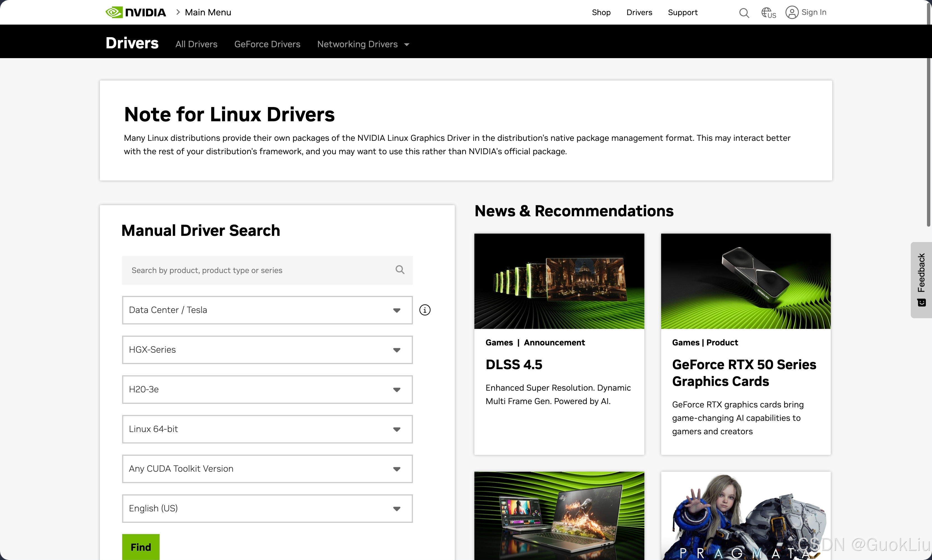Screen dimensions: 932x560
Task: Open the Main Menu
Action: 208,13
